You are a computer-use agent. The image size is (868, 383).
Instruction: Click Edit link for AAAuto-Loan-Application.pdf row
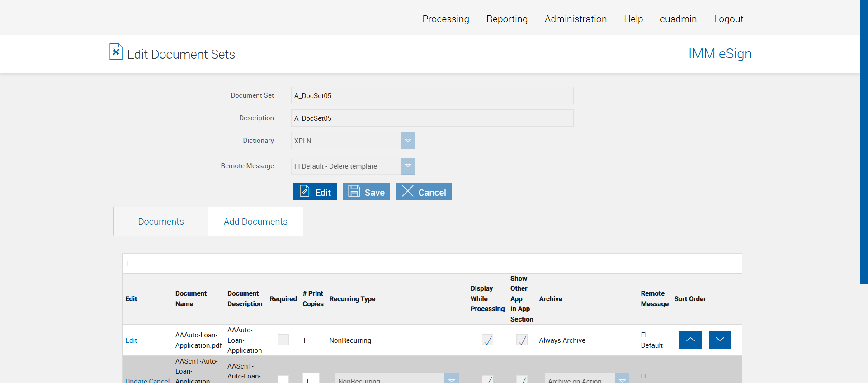pyautogui.click(x=131, y=340)
